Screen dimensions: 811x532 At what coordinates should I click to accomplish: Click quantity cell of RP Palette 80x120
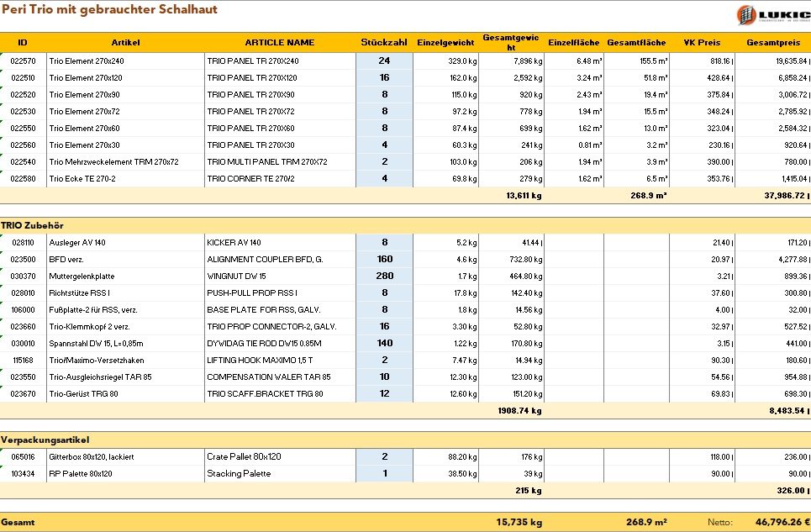pyautogui.click(x=384, y=474)
